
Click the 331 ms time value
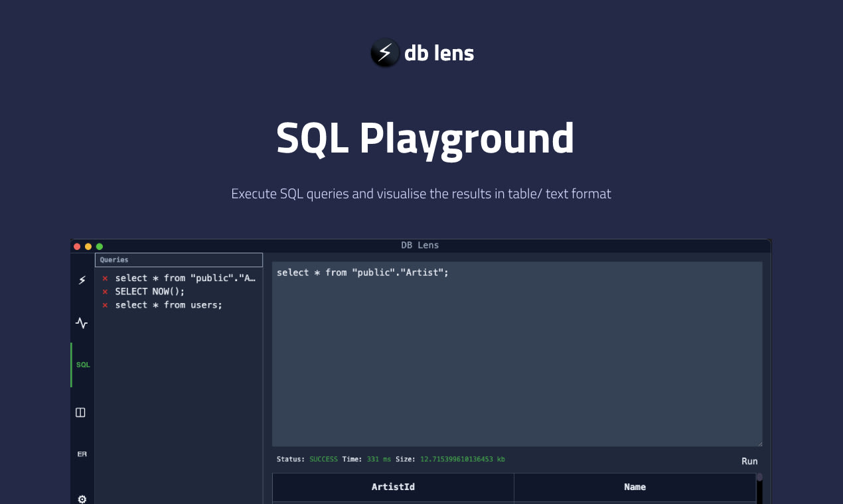pyautogui.click(x=379, y=459)
